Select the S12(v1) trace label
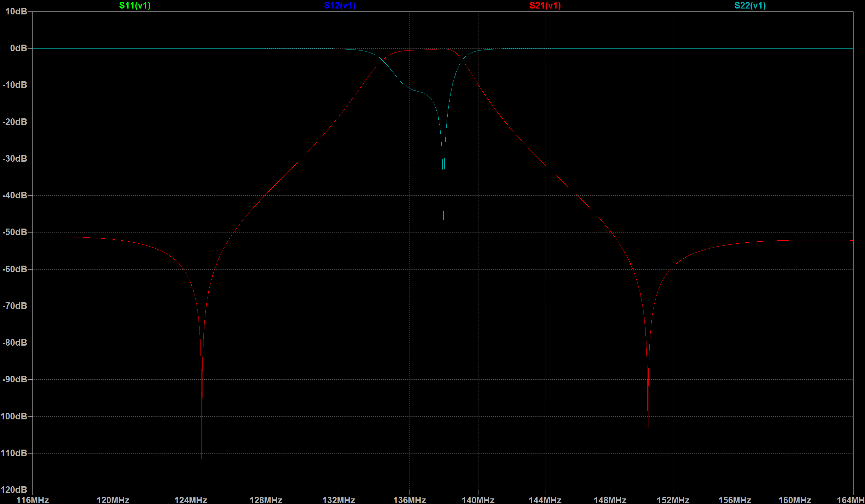865x504 pixels. coord(340,6)
